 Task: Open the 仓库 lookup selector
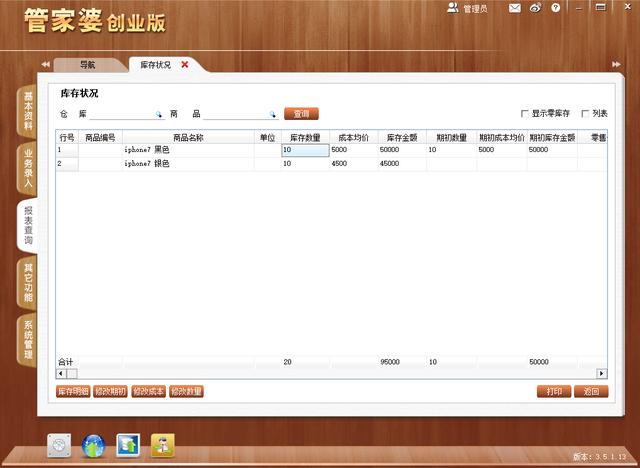[158, 114]
